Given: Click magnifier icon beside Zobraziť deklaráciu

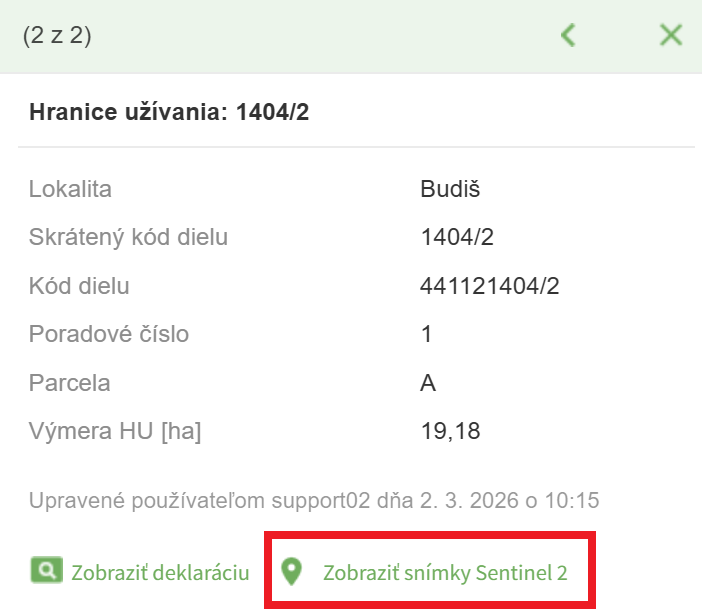Looking at the screenshot, I should click(46, 572).
